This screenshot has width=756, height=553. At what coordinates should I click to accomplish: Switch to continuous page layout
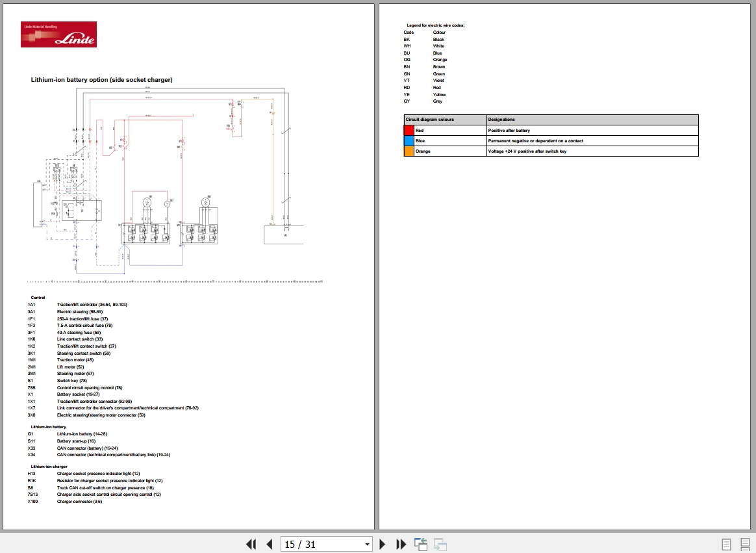tap(745, 545)
